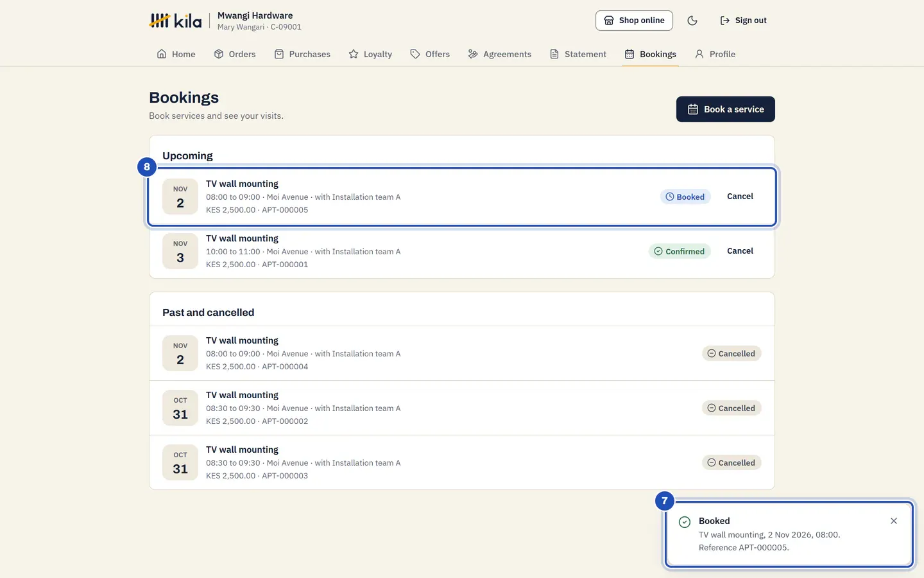
Task: Click the Cancelled badge for APT-000004
Action: click(x=732, y=354)
